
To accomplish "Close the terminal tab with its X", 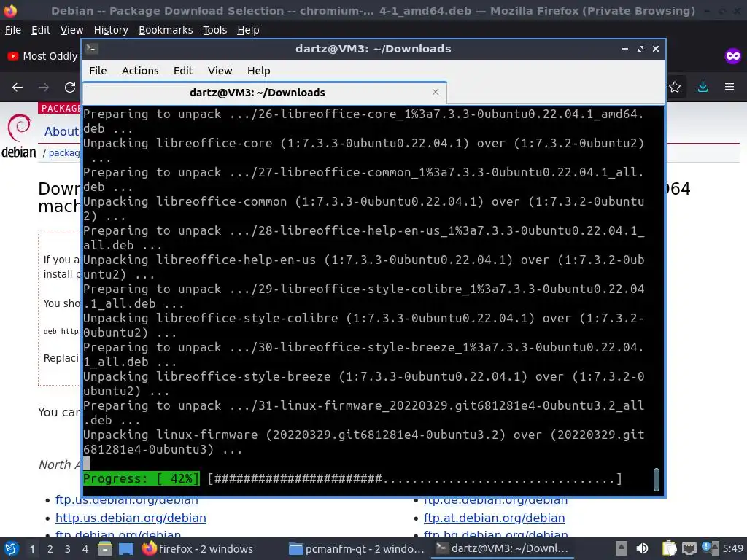I will pyautogui.click(x=435, y=92).
